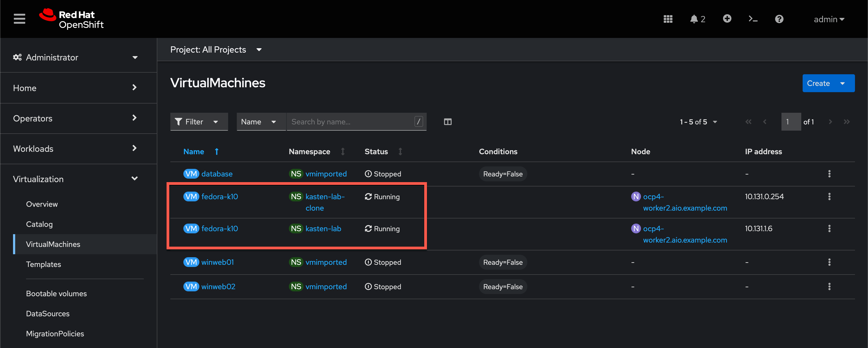Click the plus import YAML icon
868x348 pixels.
(727, 18)
